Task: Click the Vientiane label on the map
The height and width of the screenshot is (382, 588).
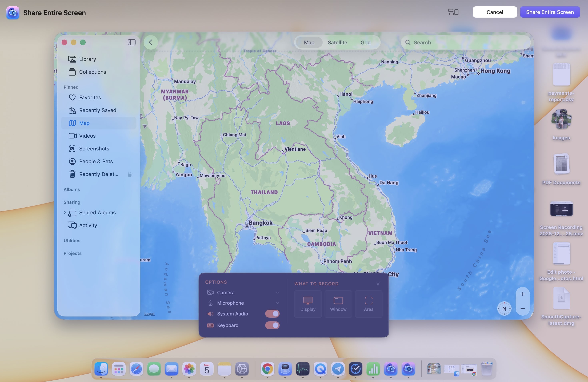Action: tap(295, 149)
